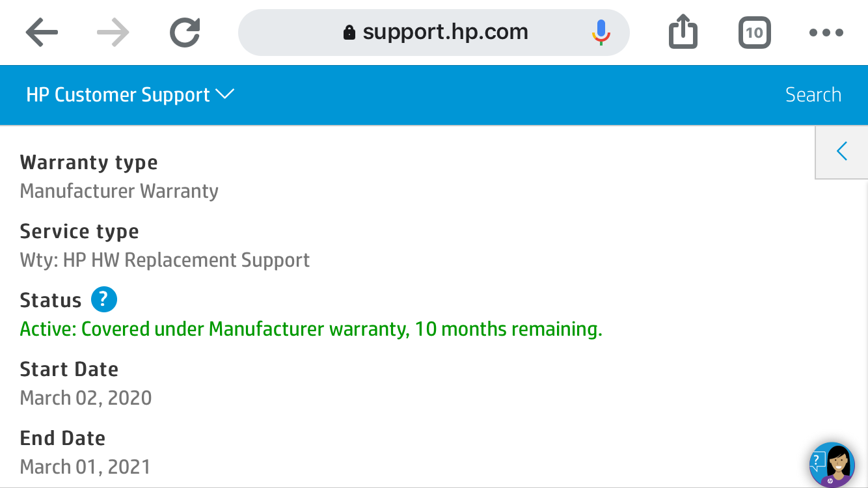
Task: Go back to the previous page
Action: pyautogui.click(x=42, y=33)
